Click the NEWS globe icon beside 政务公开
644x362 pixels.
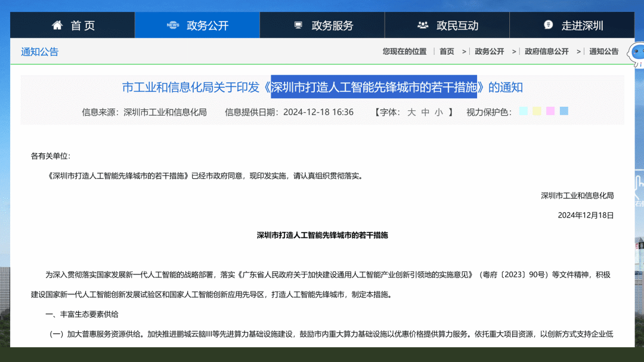point(173,25)
